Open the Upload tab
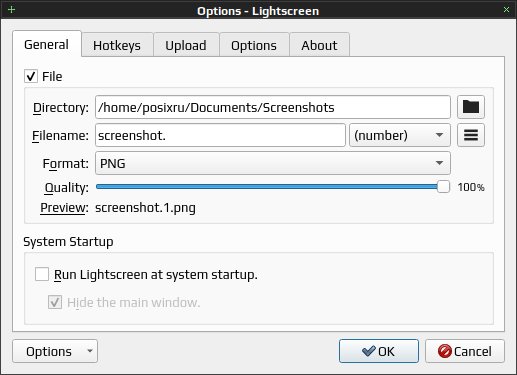The height and width of the screenshot is (375, 517). [x=186, y=45]
